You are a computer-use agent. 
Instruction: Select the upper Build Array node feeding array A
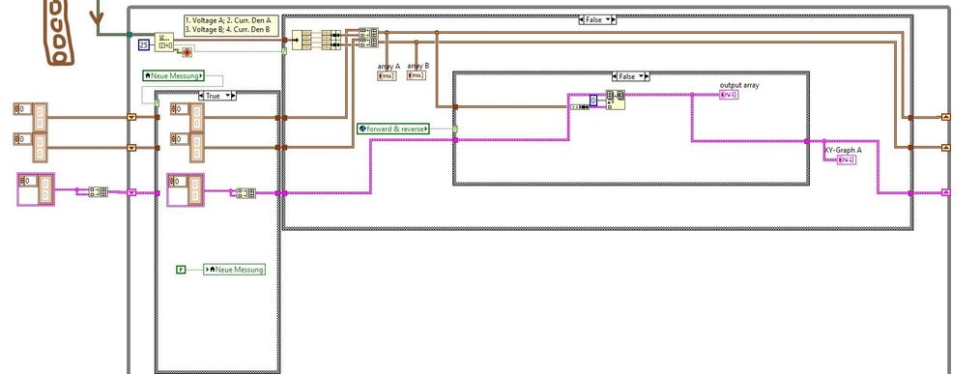[369, 32]
